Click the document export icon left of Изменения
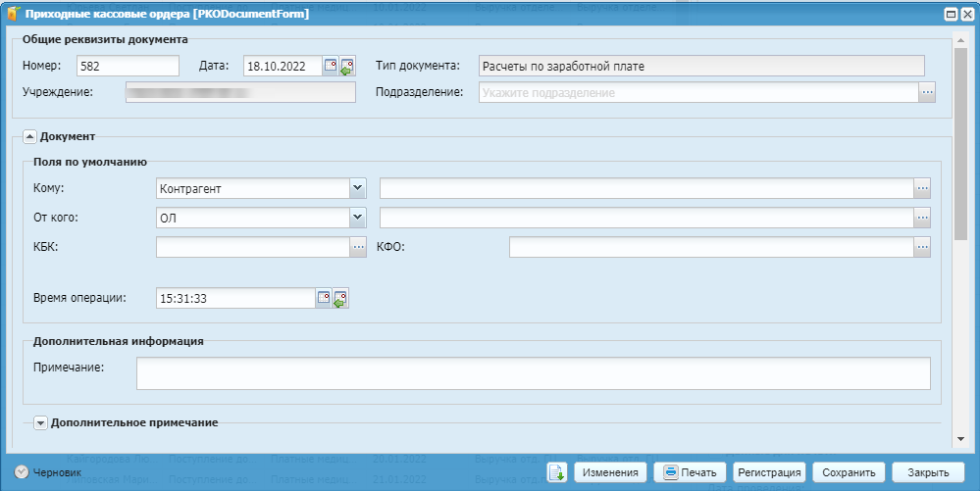The image size is (980, 491). pos(556,472)
